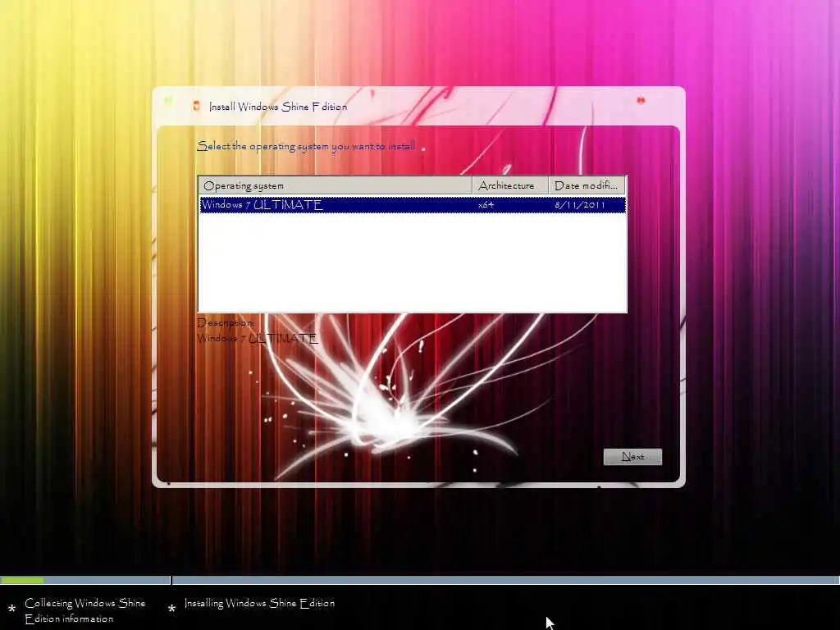This screenshot has height=630, width=840.
Task: Click the Next button
Action: [632, 456]
